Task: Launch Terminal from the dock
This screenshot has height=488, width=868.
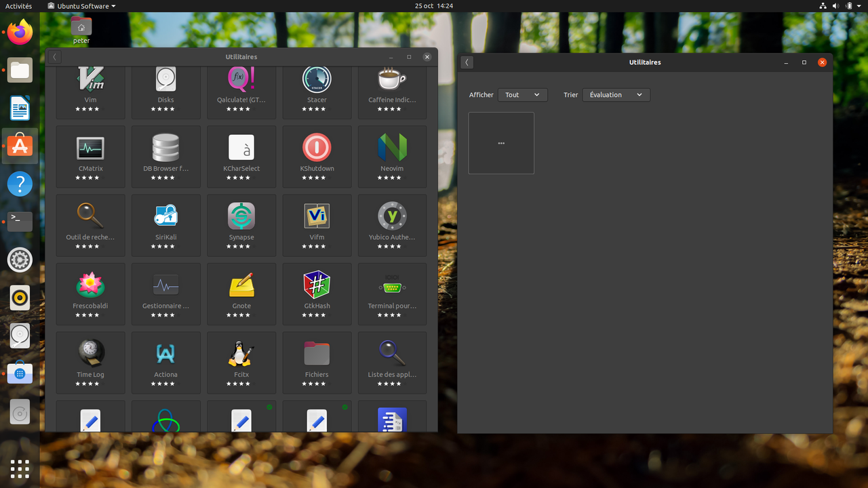Action: pos(20,222)
